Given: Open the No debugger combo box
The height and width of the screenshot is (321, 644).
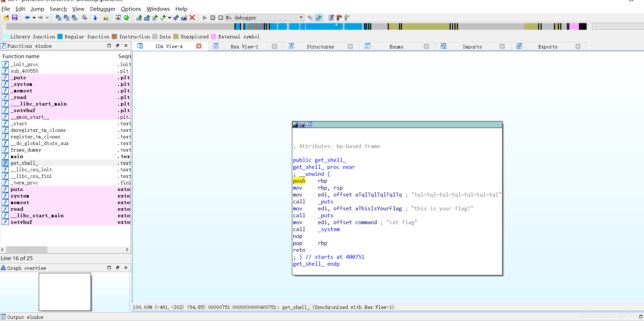Looking at the screenshot, I should click(x=264, y=18).
